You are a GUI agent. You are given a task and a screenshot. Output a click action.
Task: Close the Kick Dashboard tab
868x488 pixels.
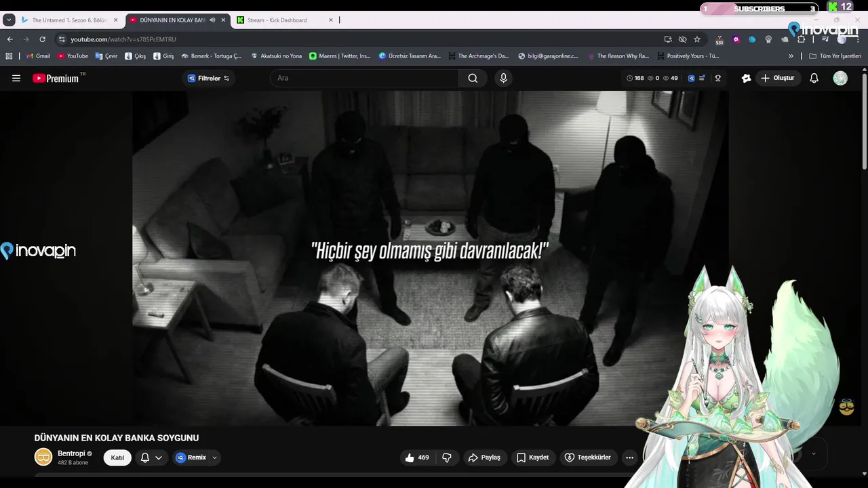(x=331, y=20)
